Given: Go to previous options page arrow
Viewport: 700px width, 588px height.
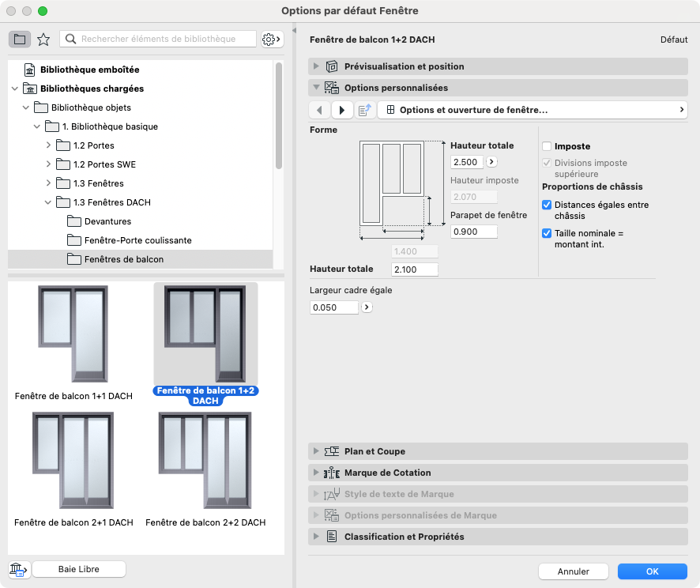Looking at the screenshot, I should [x=319, y=110].
